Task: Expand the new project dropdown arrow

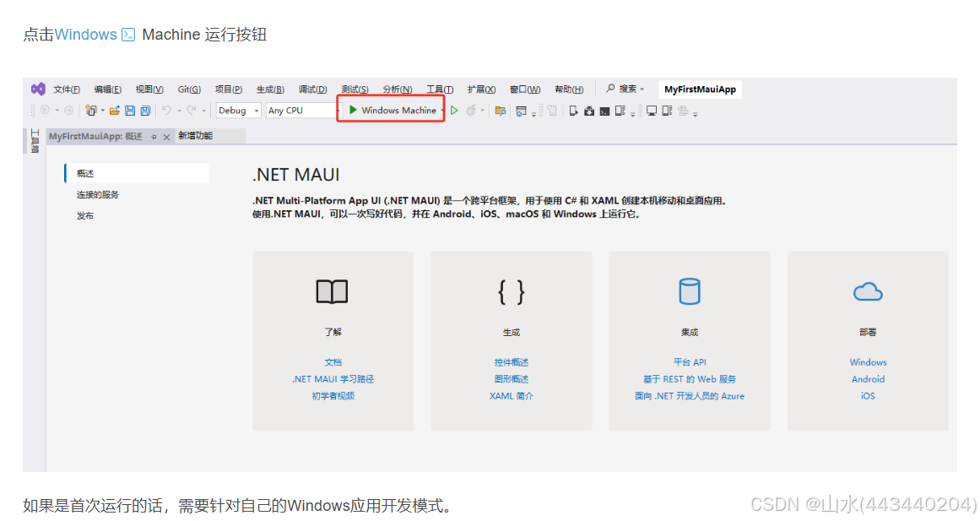Action: tap(102, 111)
